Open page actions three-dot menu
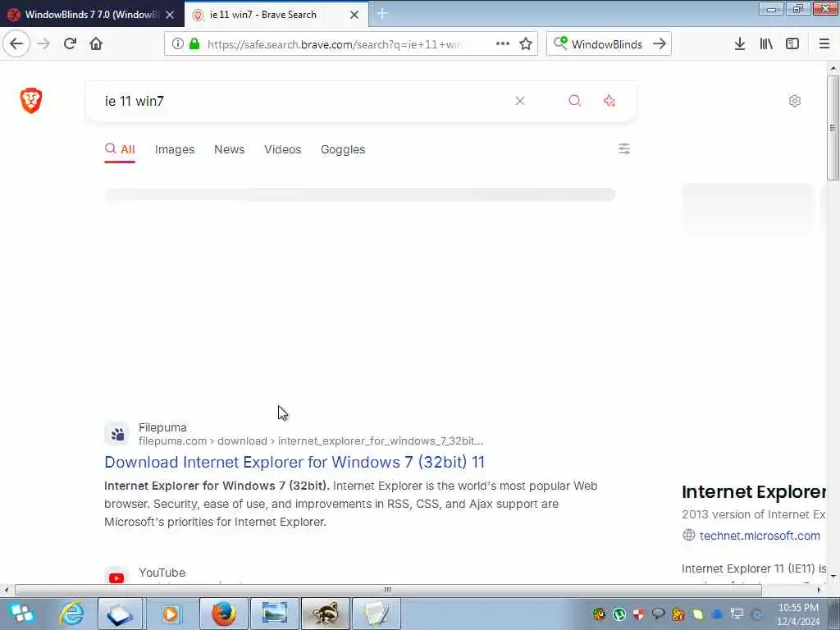 tap(503, 44)
